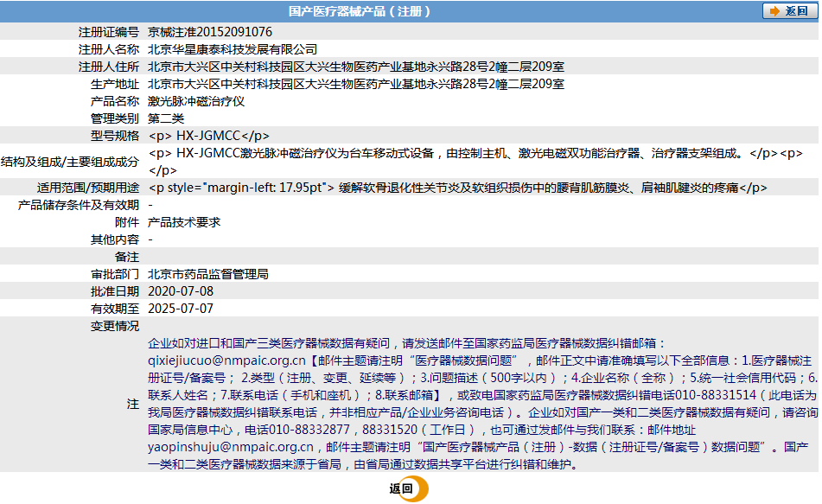Click the round 返回 button at the page bottom
The height and width of the screenshot is (504, 822).
pos(409,488)
